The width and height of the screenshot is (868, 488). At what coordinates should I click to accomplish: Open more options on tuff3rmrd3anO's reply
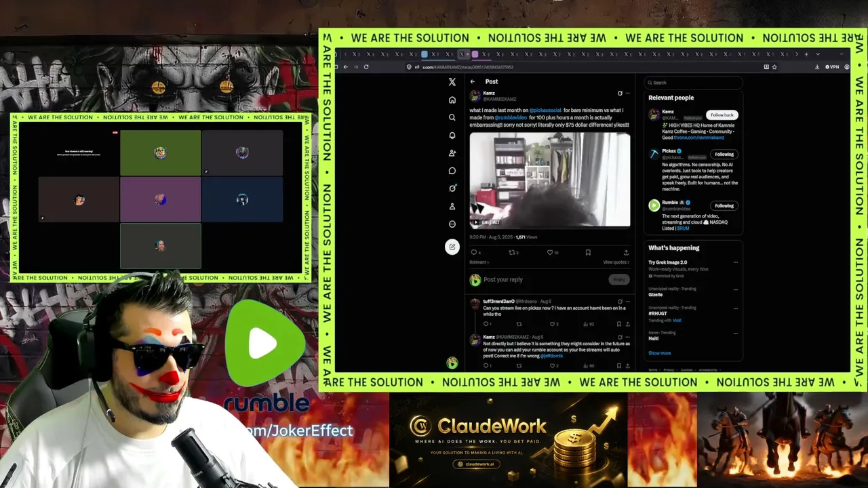[x=627, y=302]
